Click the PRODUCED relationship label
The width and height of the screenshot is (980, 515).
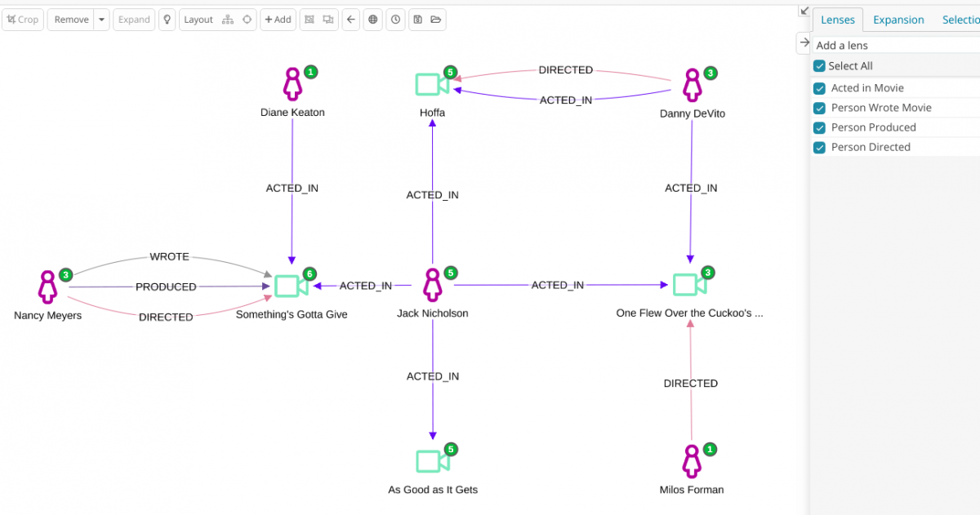click(166, 286)
